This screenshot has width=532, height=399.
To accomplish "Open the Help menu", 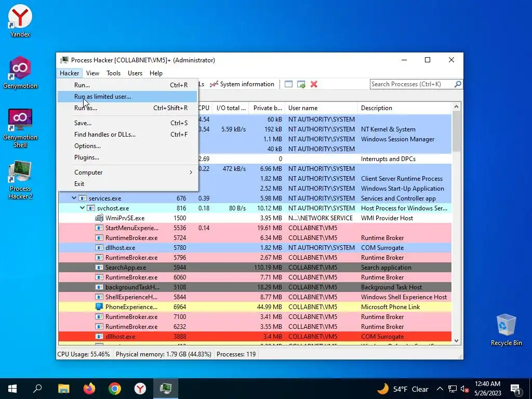I will click(x=156, y=73).
